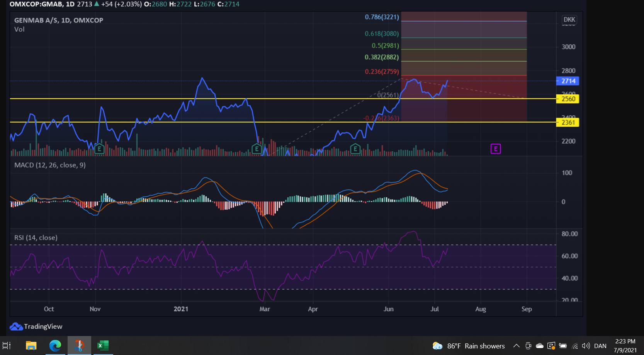Click the battery tray icon
This screenshot has height=355, width=644.
point(563,346)
